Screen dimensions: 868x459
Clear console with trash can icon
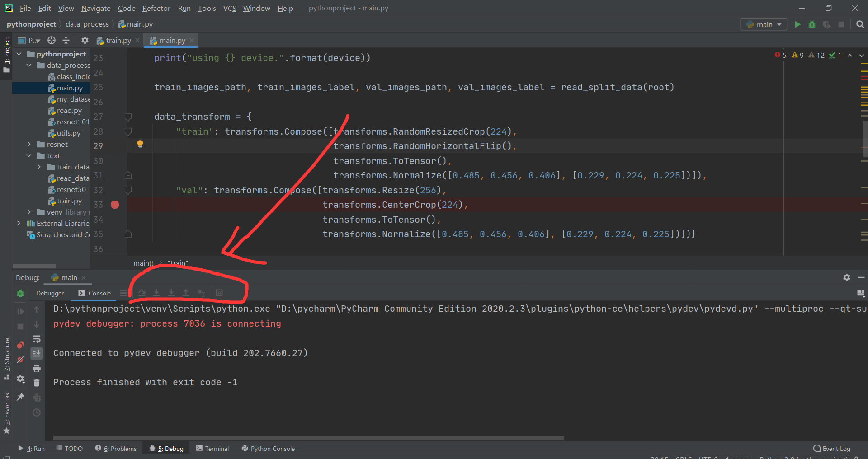(37, 383)
